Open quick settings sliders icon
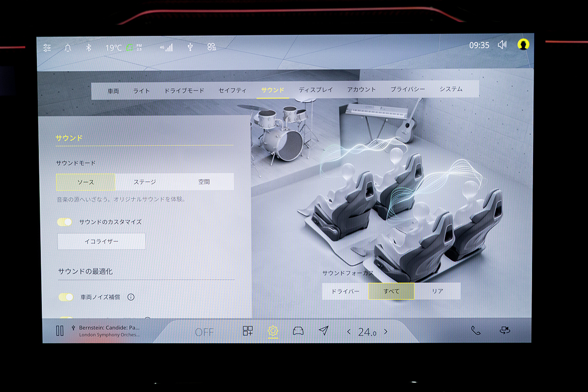588x392 pixels. click(x=47, y=48)
